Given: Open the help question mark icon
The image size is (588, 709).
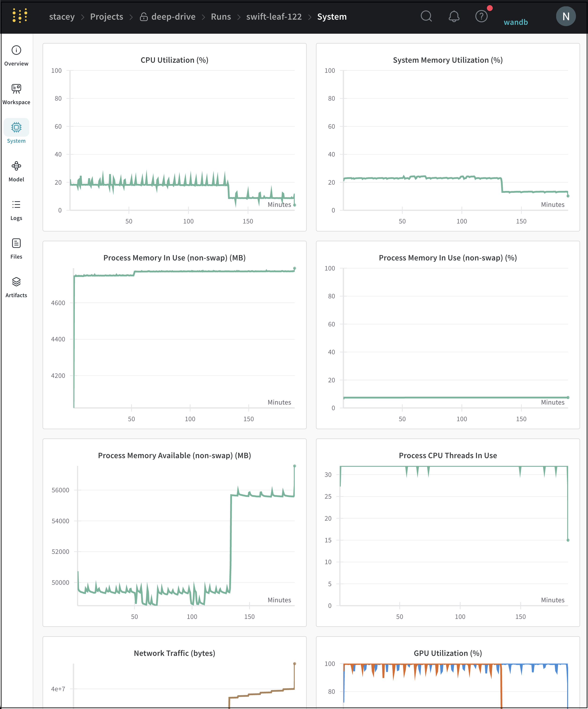Looking at the screenshot, I should [x=481, y=16].
